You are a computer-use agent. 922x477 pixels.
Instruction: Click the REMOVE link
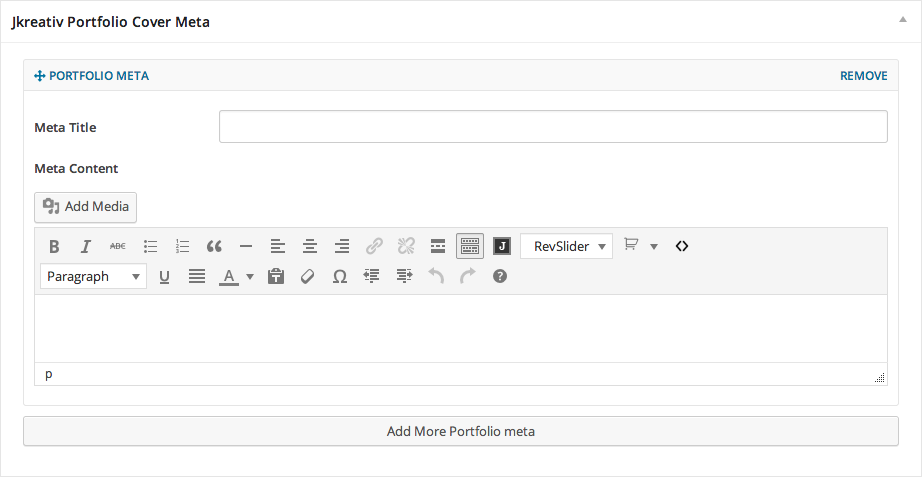tap(864, 76)
